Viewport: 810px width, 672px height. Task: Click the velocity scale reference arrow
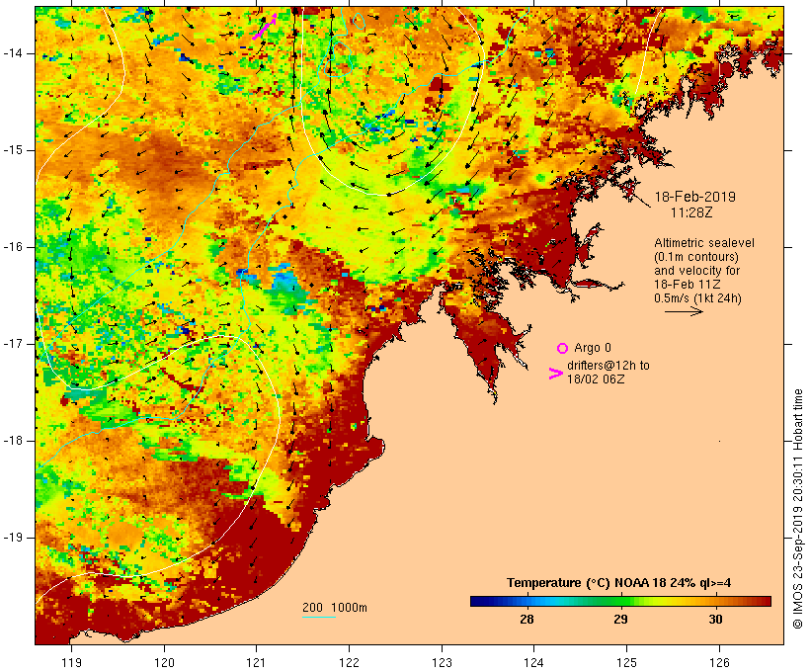[684, 311]
